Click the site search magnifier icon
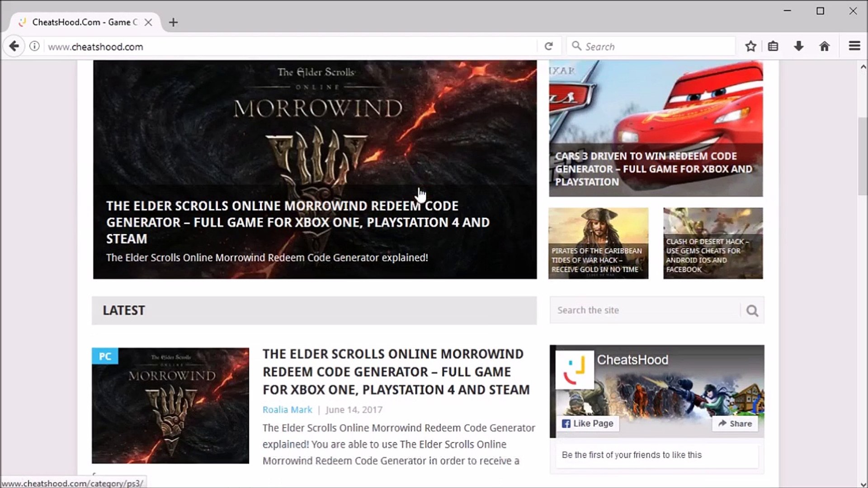Screen dimensions: 868x488 tap(752, 310)
